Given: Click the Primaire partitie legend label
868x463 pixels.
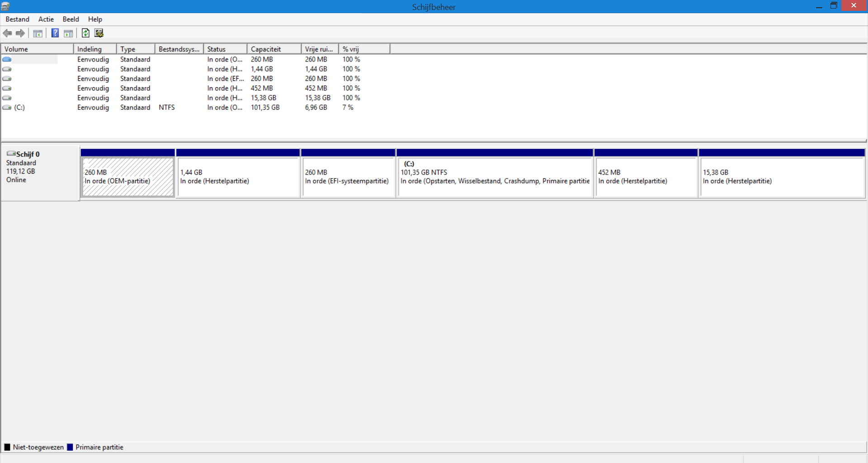Looking at the screenshot, I should click(99, 447).
